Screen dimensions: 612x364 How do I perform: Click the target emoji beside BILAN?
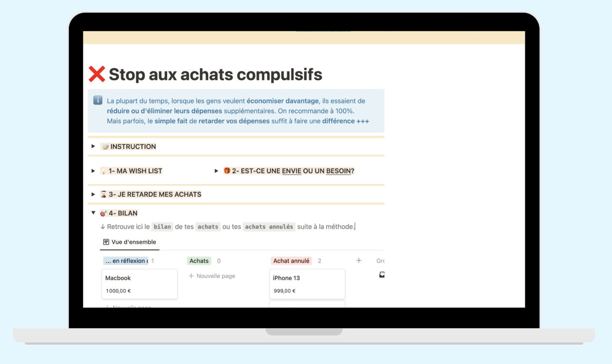(104, 213)
